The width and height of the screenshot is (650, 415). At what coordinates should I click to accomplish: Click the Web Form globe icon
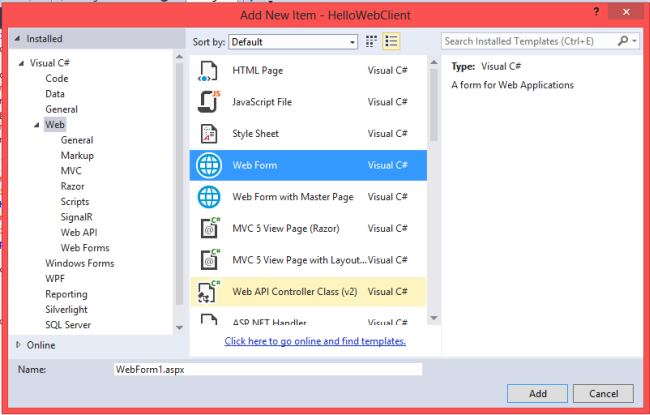[209, 165]
